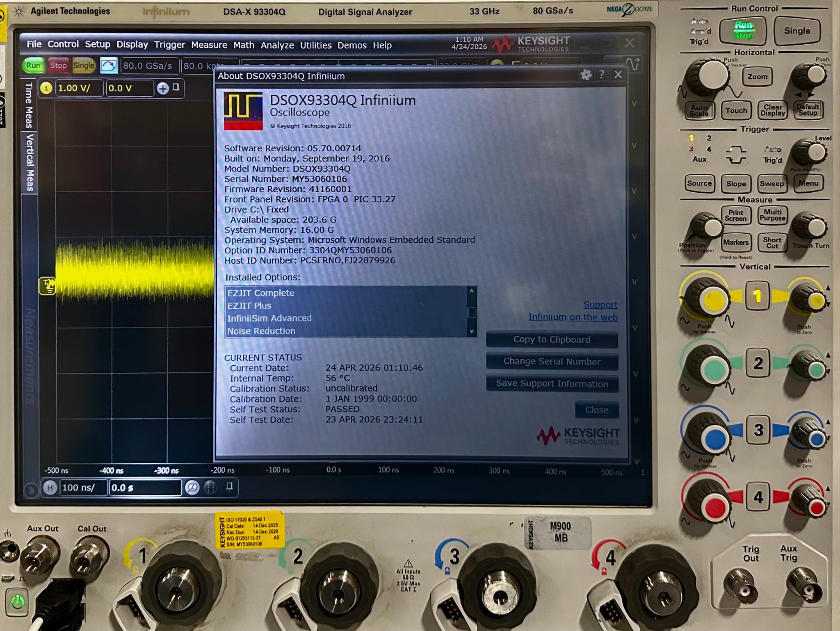Open Infiniium on the web link
The image size is (840, 631).
(573, 317)
